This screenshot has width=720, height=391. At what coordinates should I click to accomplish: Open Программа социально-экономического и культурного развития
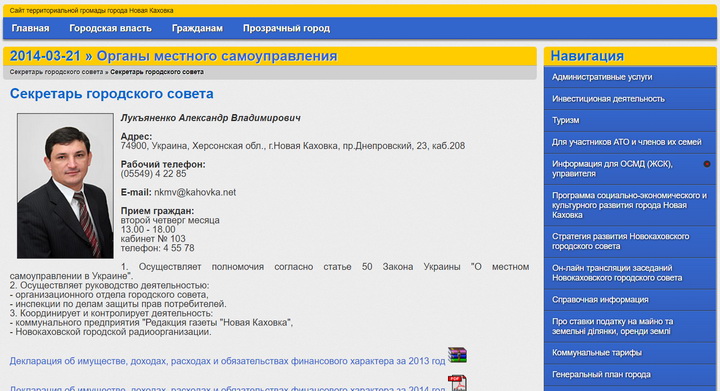pos(630,205)
